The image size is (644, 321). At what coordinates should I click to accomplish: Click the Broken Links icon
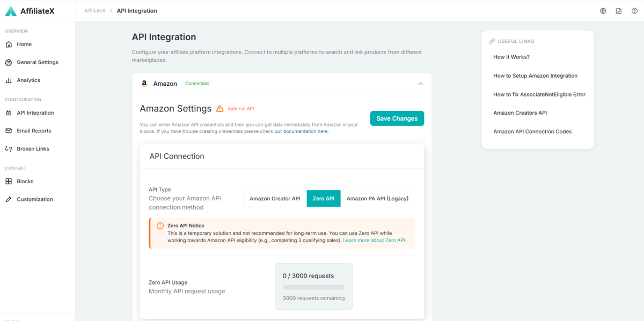9,149
